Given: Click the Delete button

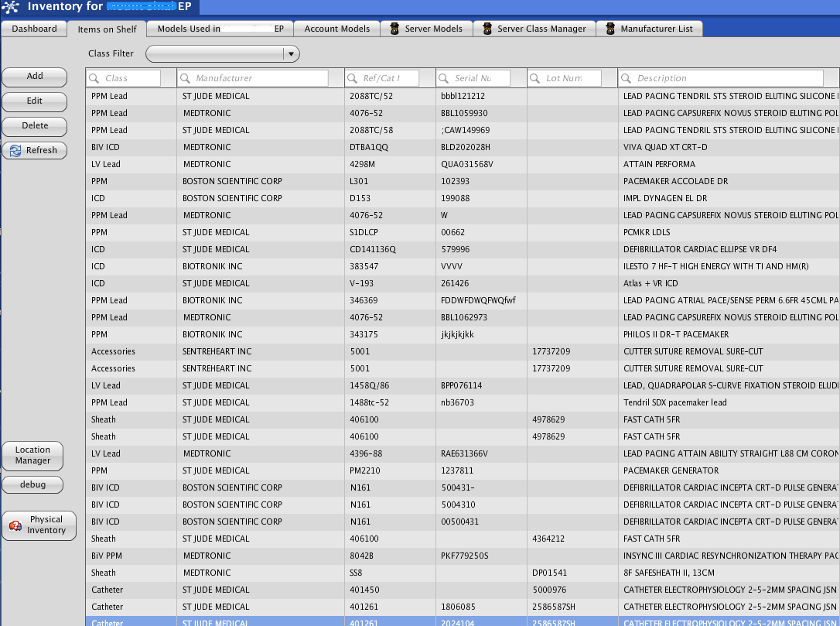Looking at the screenshot, I should pos(35,126).
